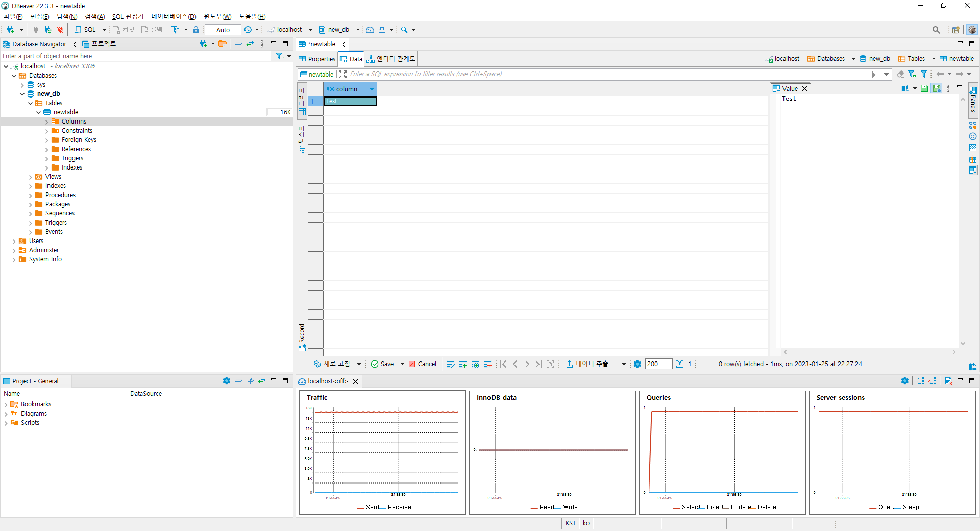The height and width of the screenshot is (531, 980).
Task: Click the Tables breadcrumb link
Action: 912,59
